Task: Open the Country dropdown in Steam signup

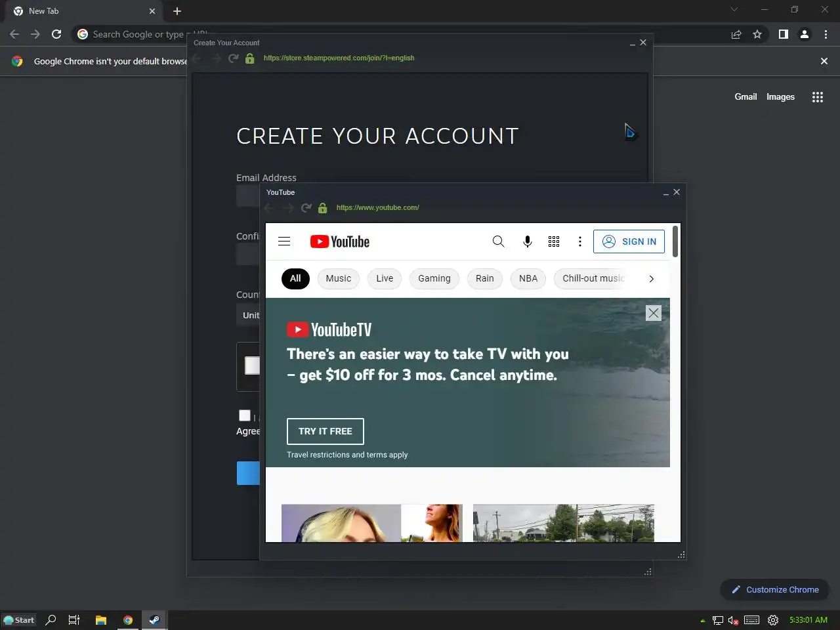Action: coord(249,315)
